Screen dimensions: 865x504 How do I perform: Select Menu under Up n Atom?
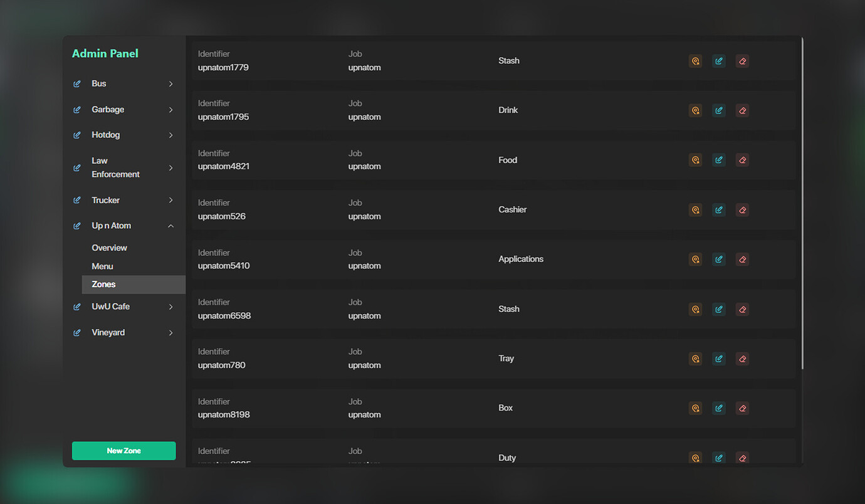pyautogui.click(x=102, y=266)
